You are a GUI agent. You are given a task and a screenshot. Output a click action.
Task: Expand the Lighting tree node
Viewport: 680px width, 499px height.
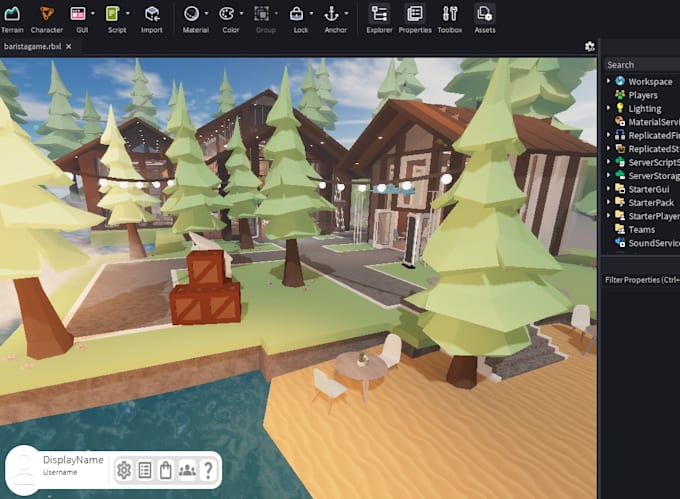608,108
